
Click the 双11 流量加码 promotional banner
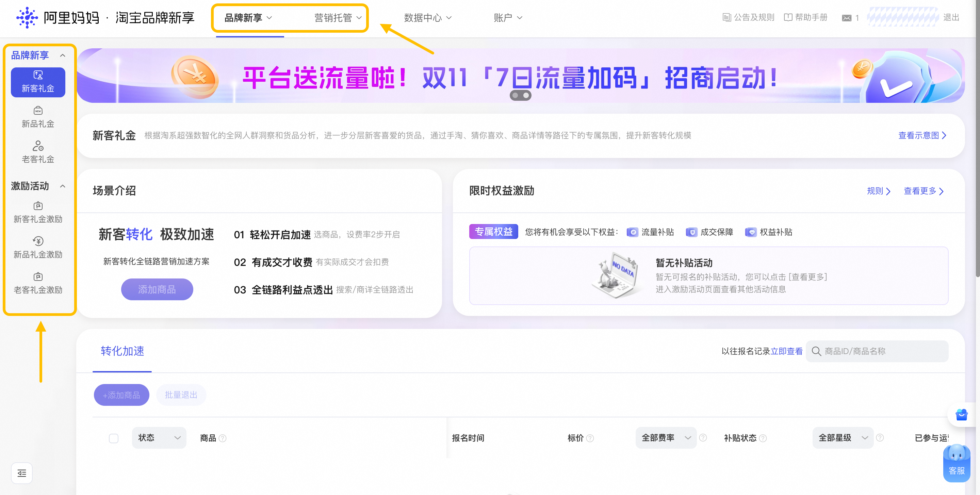coord(520,75)
